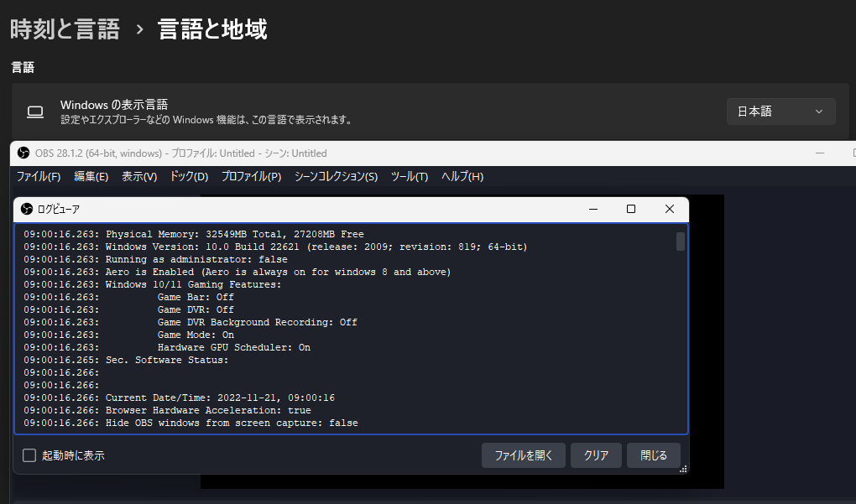Screen dimensions: 856x504
Task: Click the Hardware GPU Scheduler: On line
Action: pos(167,347)
